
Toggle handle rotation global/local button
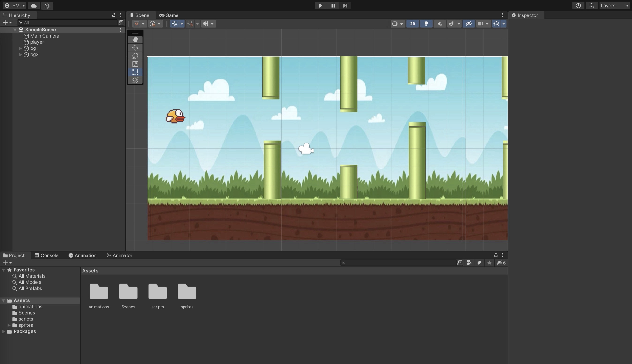(x=155, y=24)
